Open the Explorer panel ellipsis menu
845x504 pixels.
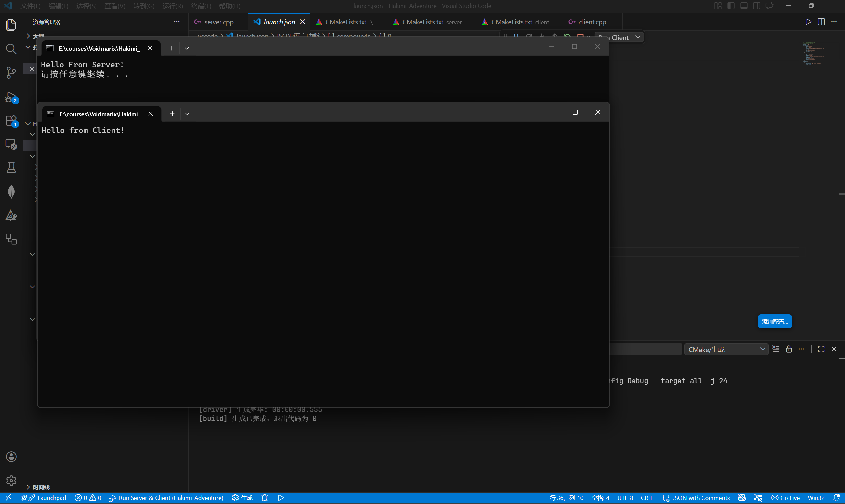tap(177, 22)
